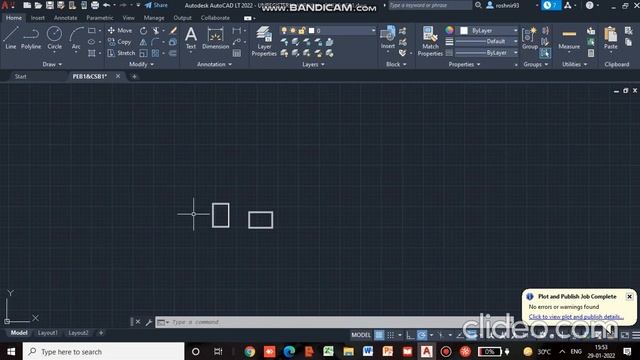Click the Share button
Screen dimensions: 640x360
(156, 5)
